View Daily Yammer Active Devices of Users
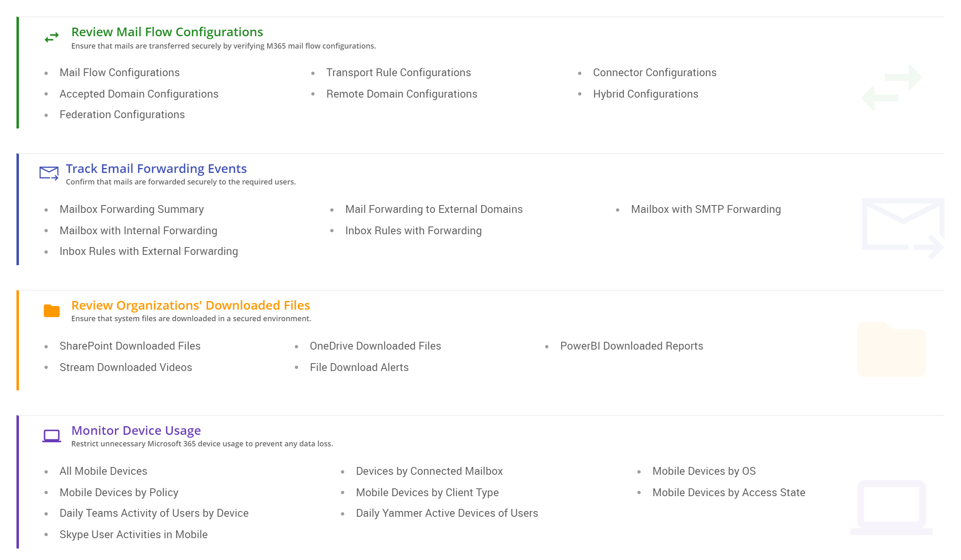This screenshot has height=560, width=961. tap(447, 513)
